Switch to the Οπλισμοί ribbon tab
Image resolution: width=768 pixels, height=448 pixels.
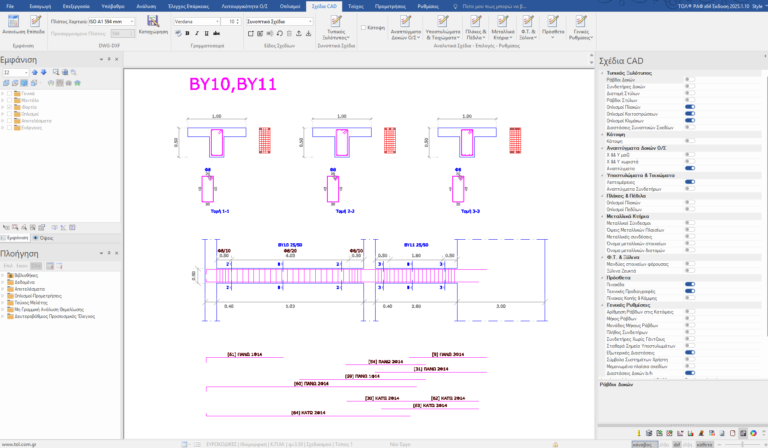coord(290,5)
